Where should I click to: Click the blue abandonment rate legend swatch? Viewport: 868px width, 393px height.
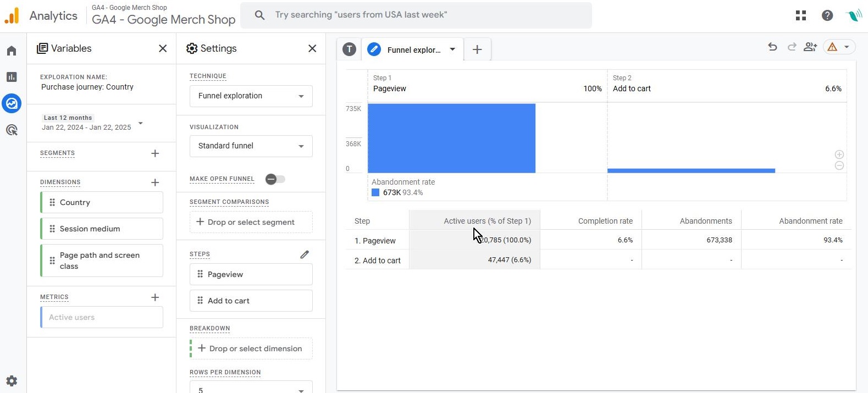pyautogui.click(x=375, y=192)
